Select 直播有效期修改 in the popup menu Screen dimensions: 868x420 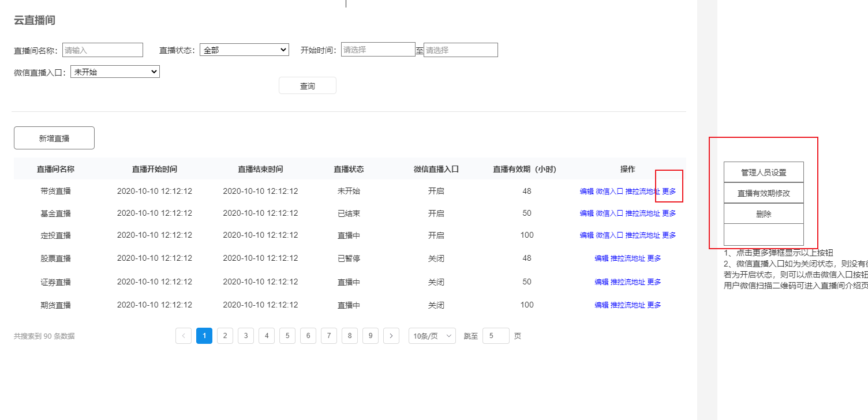(x=763, y=192)
